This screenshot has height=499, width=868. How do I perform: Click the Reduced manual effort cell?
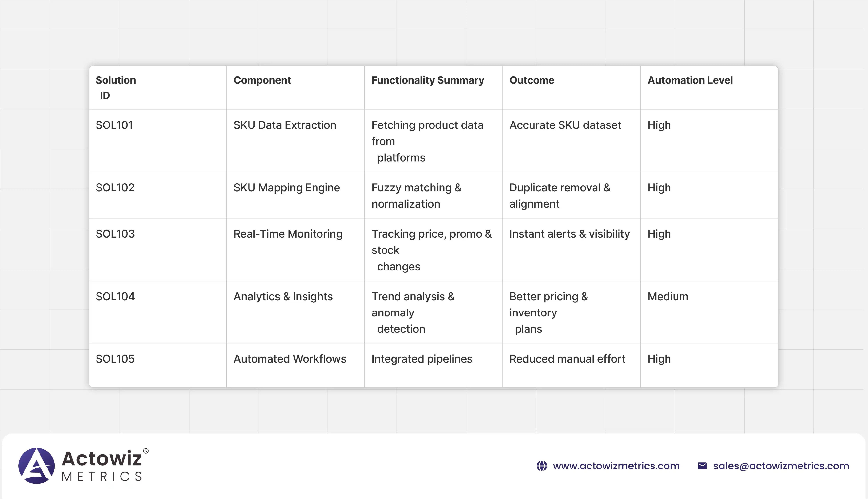coord(567,359)
